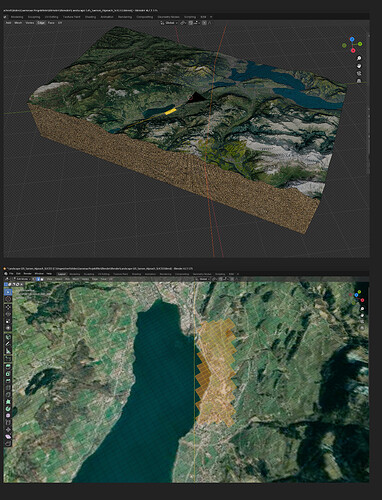Select the Add Cube tool in bottom window
Viewport: 382px width, 500px height.
tap(8, 359)
